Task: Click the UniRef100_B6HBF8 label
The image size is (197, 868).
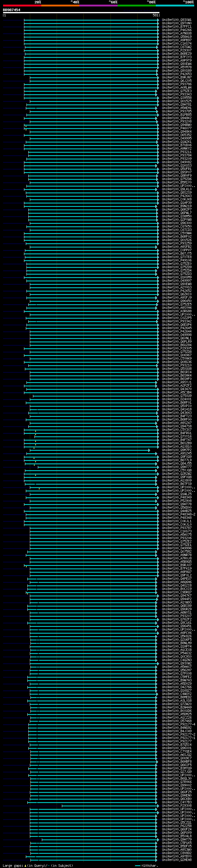Action: pyautogui.click(x=177, y=761)
